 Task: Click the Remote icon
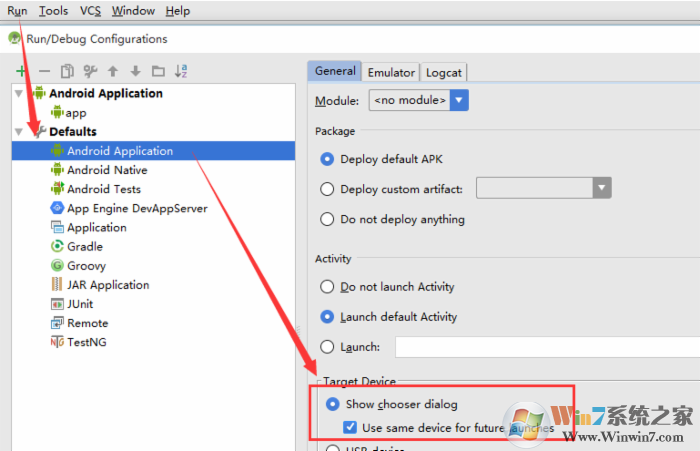tap(57, 323)
